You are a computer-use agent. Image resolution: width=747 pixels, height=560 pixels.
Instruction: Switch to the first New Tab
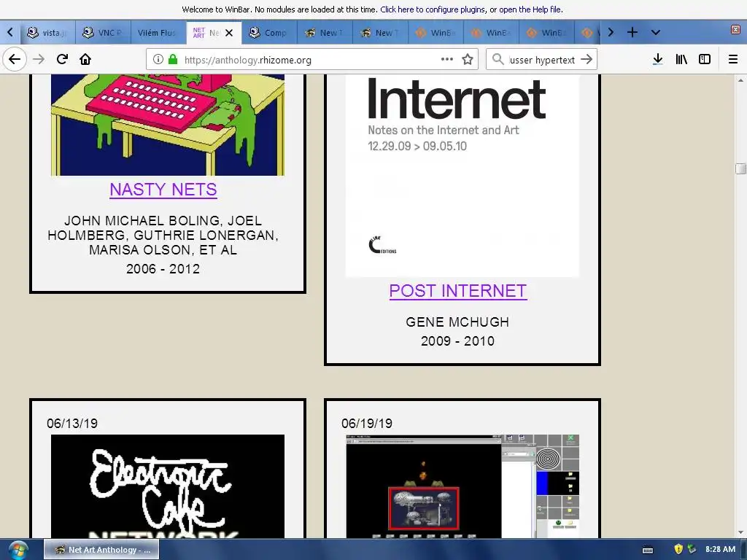coord(325,32)
